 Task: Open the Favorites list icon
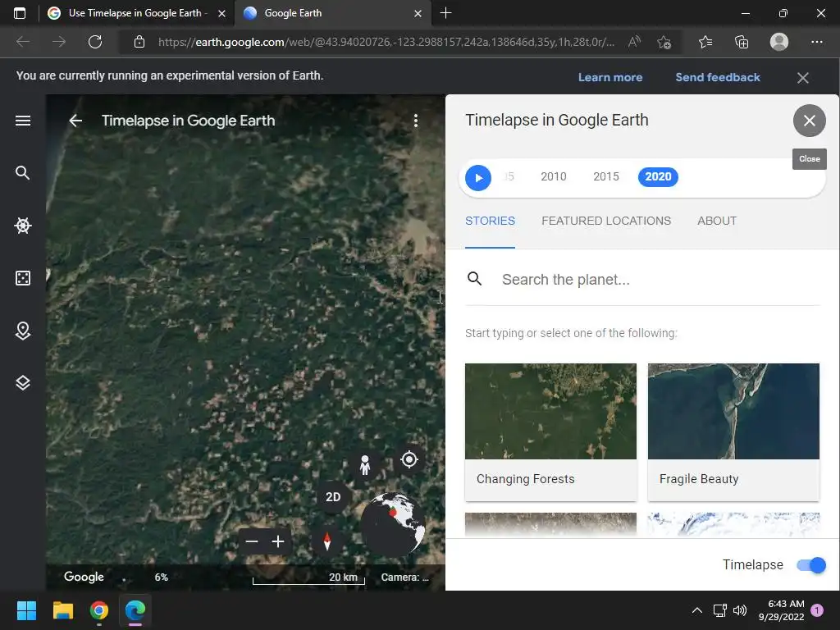705,42
